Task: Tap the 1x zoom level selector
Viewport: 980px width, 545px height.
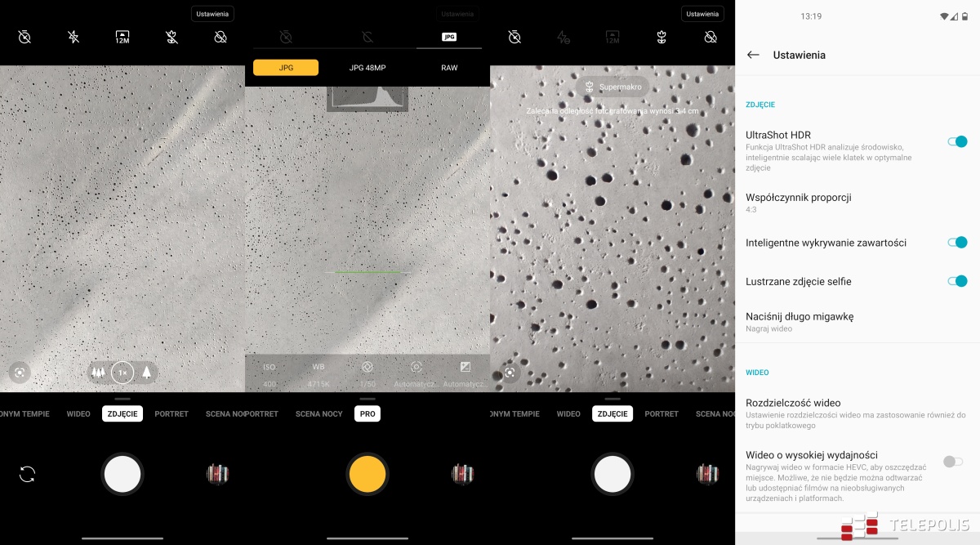Action: [122, 373]
